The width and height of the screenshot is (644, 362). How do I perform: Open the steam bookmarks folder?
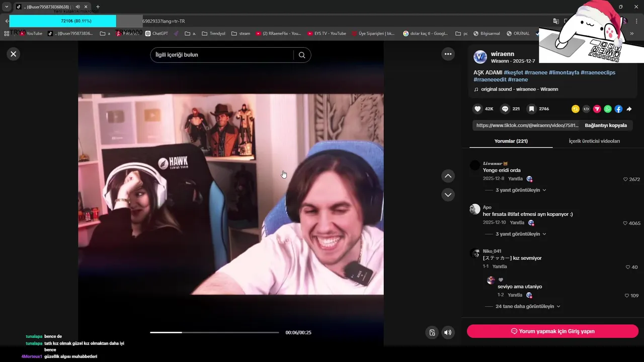240,34
